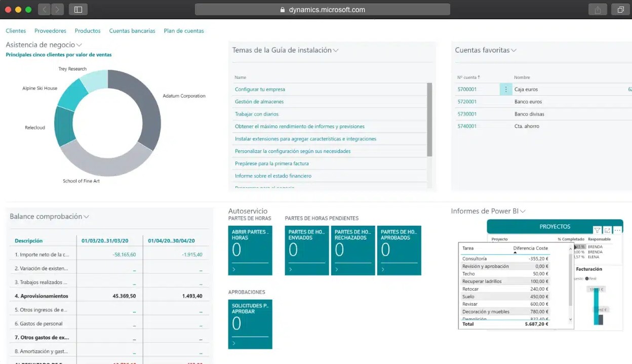This screenshot has width=632, height=364.
Task: Open account 5720001 link
Action: [467, 102]
